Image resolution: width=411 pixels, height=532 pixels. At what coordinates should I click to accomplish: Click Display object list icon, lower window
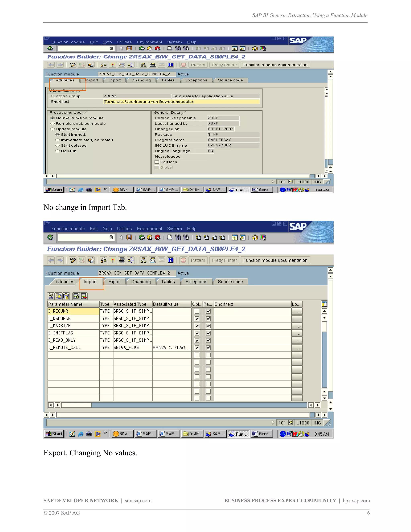click(x=143, y=260)
